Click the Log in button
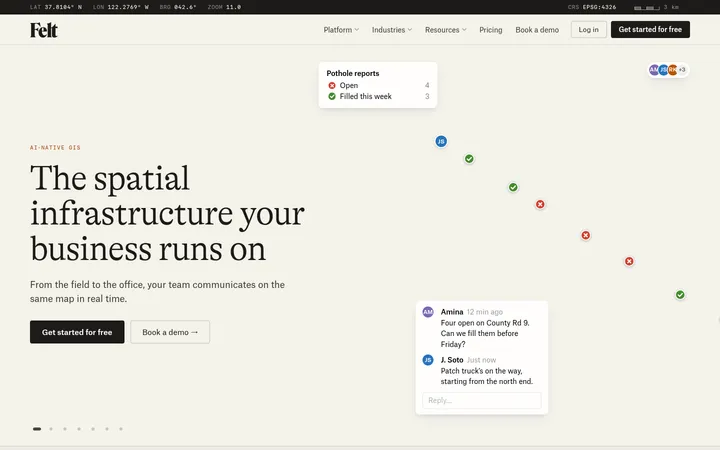Viewport: 720px width, 450px height. [588, 29]
